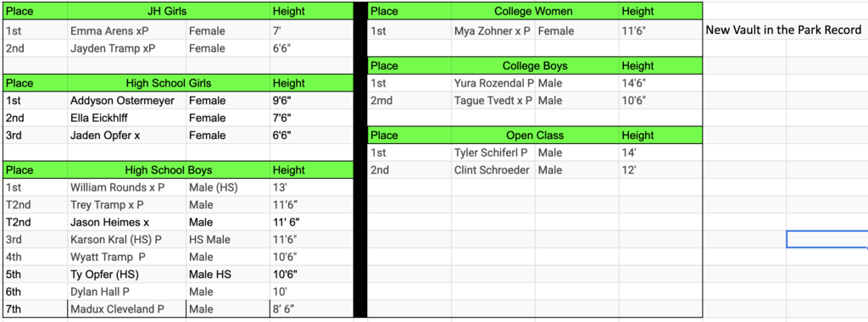Select the JH Girls header cell
The width and height of the screenshot is (868, 322).
point(169,11)
